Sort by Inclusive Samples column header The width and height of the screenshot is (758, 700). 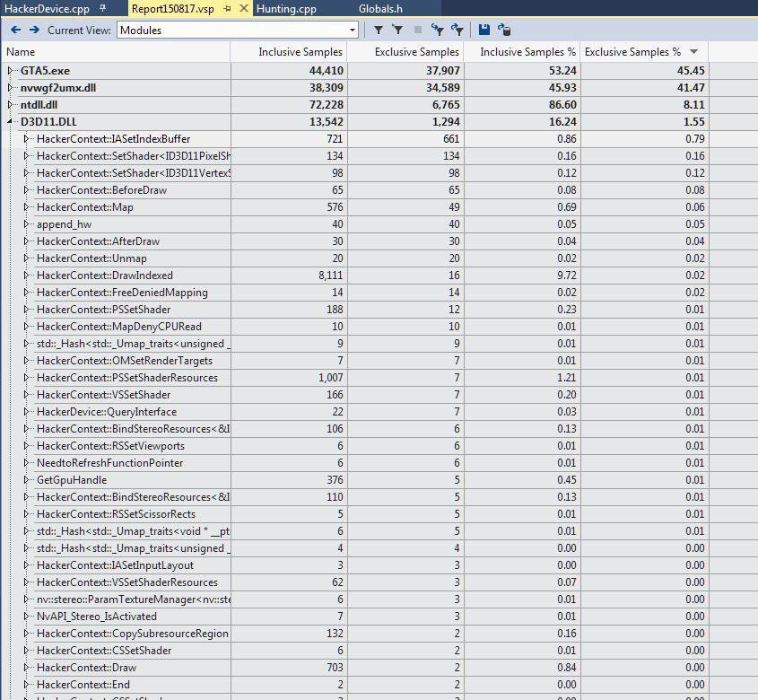289,52
